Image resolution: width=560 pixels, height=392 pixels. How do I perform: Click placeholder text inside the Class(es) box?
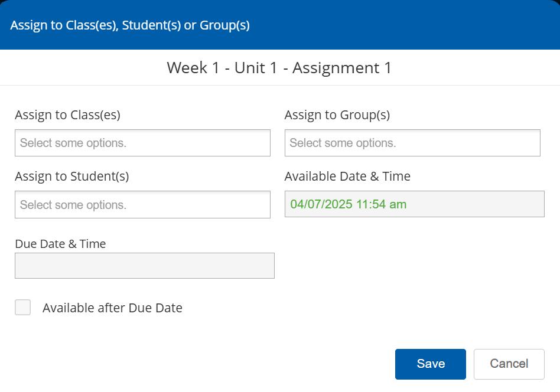tap(73, 143)
